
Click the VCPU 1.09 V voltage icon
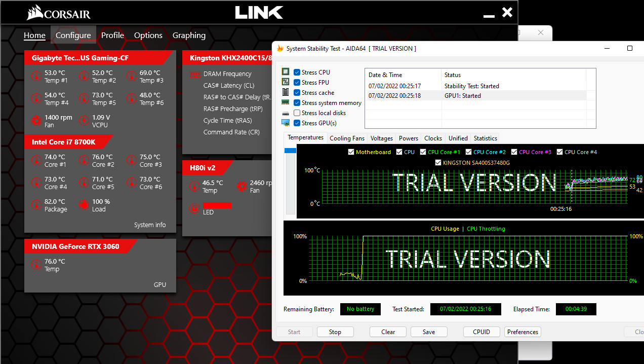click(84, 121)
